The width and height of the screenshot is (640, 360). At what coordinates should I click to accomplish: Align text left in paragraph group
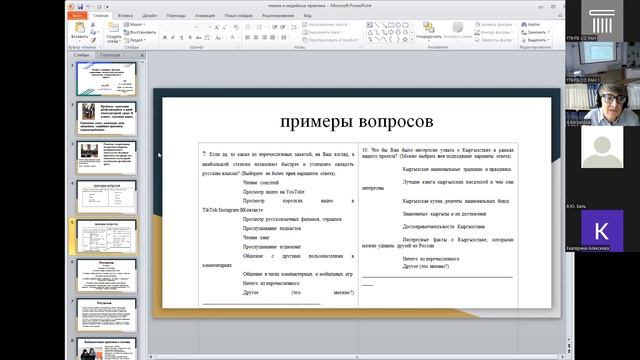point(247,38)
